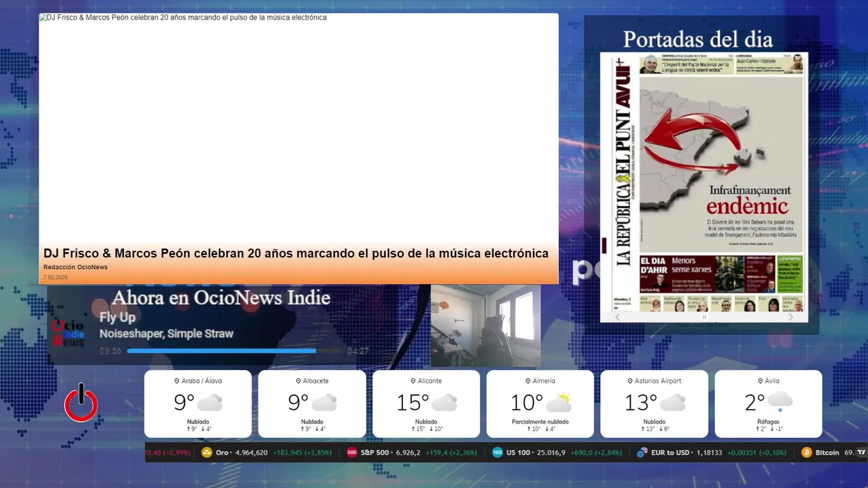The height and width of the screenshot is (488, 868).
Task: Click the Almería 10° temperature
Action: click(527, 403)
